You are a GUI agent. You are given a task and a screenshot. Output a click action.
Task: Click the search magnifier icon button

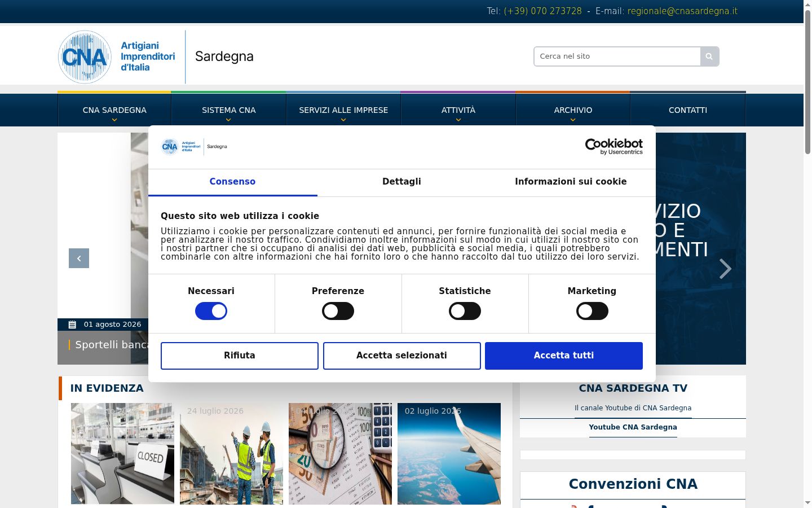coord(709,56)
